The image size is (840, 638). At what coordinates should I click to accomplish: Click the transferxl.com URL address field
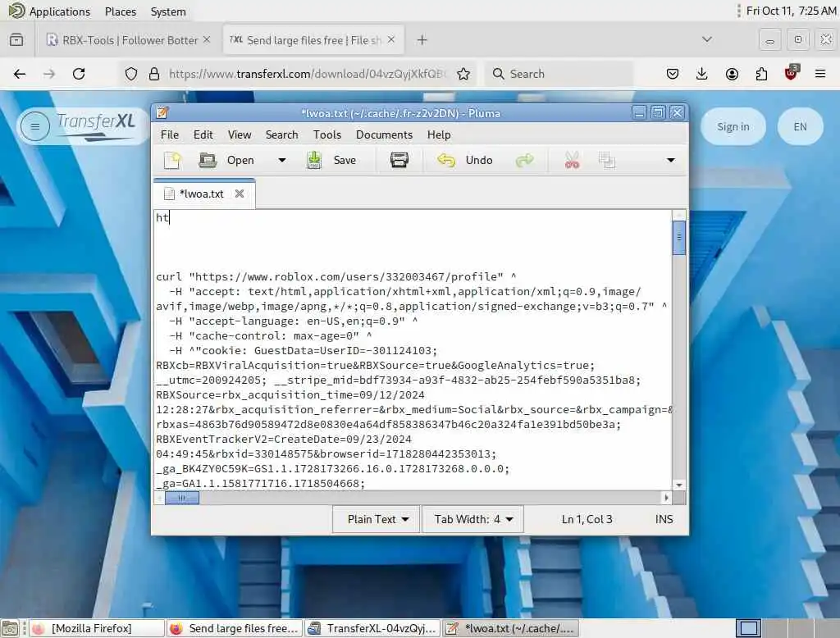pyautogui.click(x=307, y=74)
